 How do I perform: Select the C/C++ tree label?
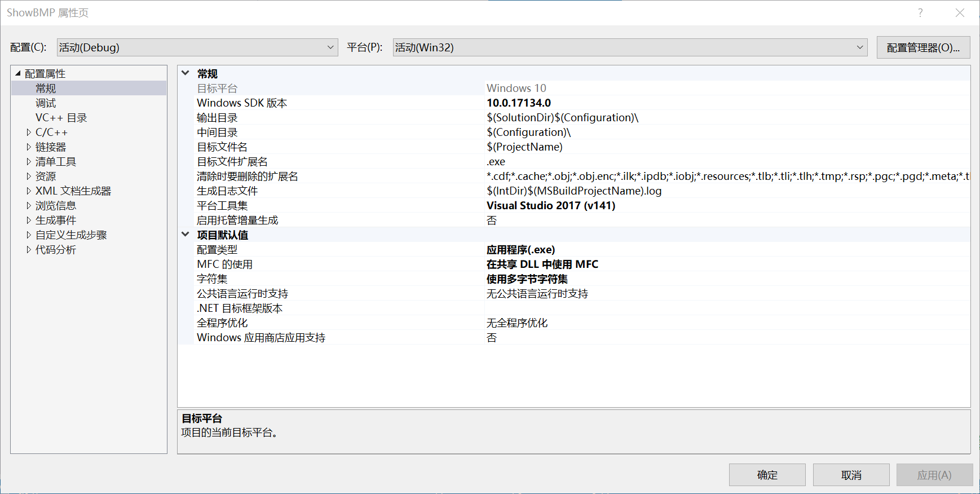tap(51, 132)
